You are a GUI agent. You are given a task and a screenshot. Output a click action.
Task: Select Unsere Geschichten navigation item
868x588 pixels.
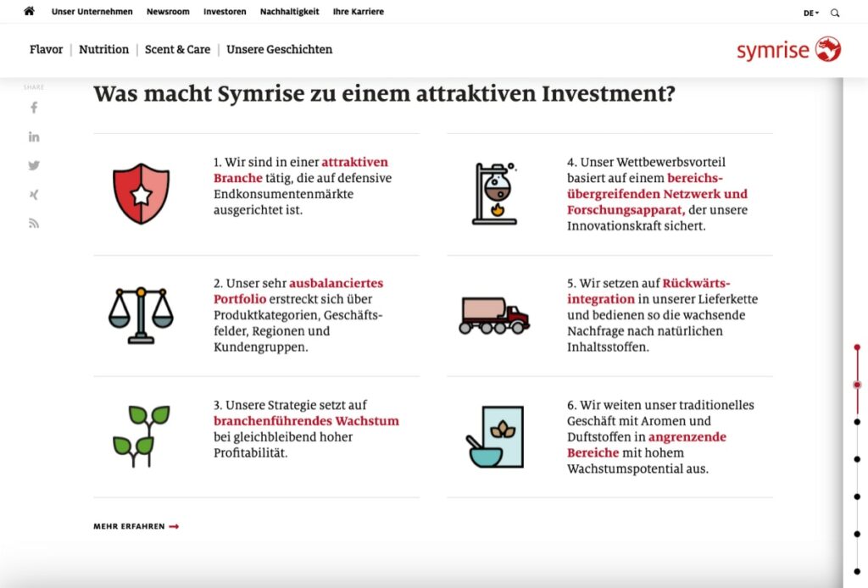[280, 50]
